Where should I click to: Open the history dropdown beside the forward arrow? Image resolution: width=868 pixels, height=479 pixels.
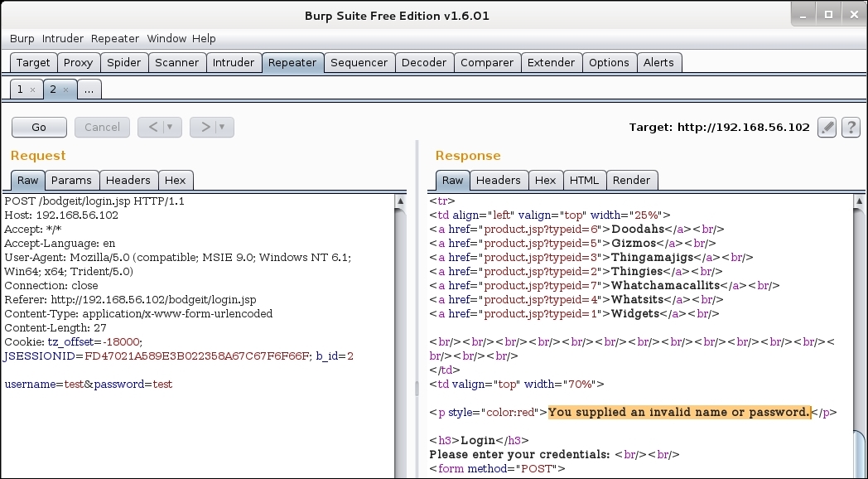pyautogui.click(x=222, y=127)
